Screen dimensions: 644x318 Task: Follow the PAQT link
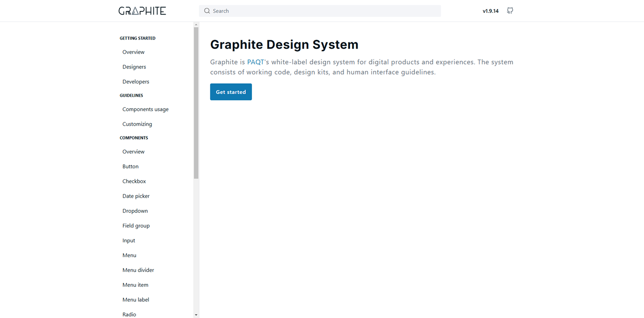[255, 62]
